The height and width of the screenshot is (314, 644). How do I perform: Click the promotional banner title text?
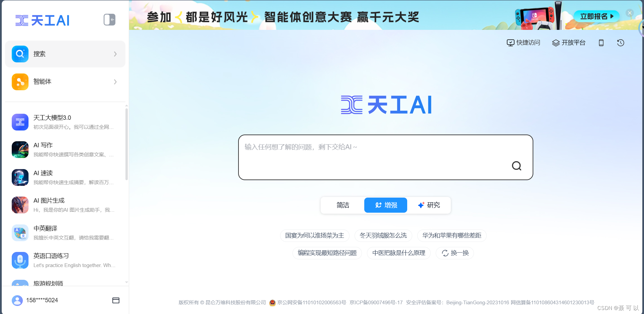point(283,17)
